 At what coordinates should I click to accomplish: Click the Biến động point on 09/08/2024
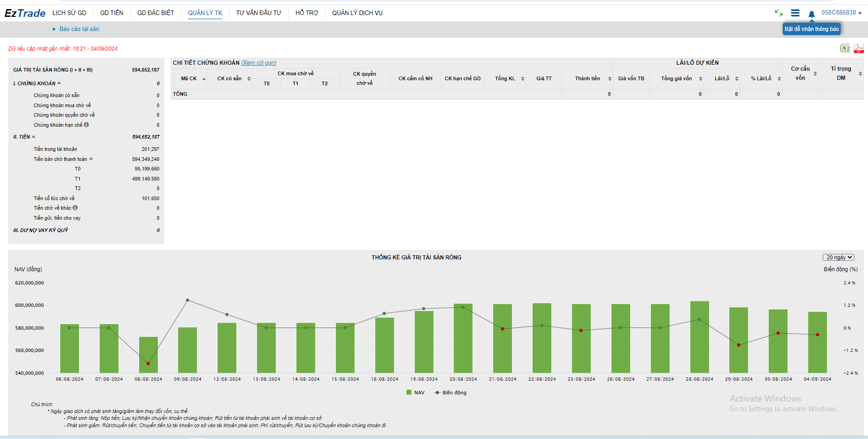point(188,300)
